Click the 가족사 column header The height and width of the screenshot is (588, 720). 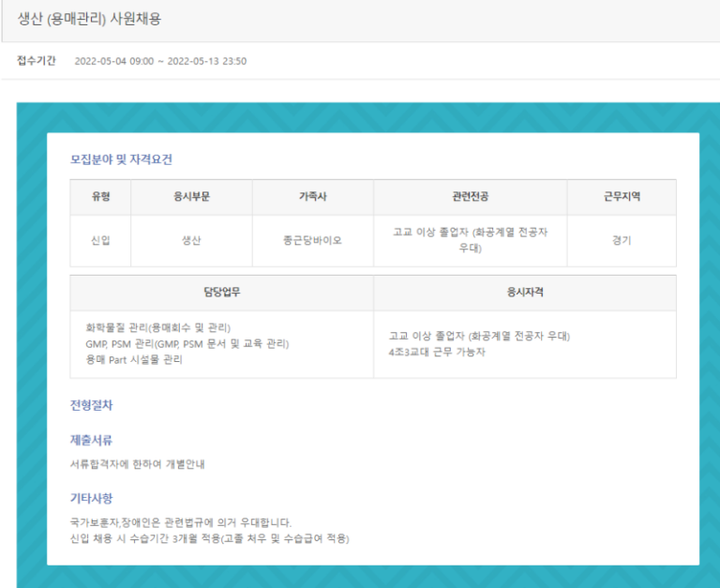pos(313,197)
